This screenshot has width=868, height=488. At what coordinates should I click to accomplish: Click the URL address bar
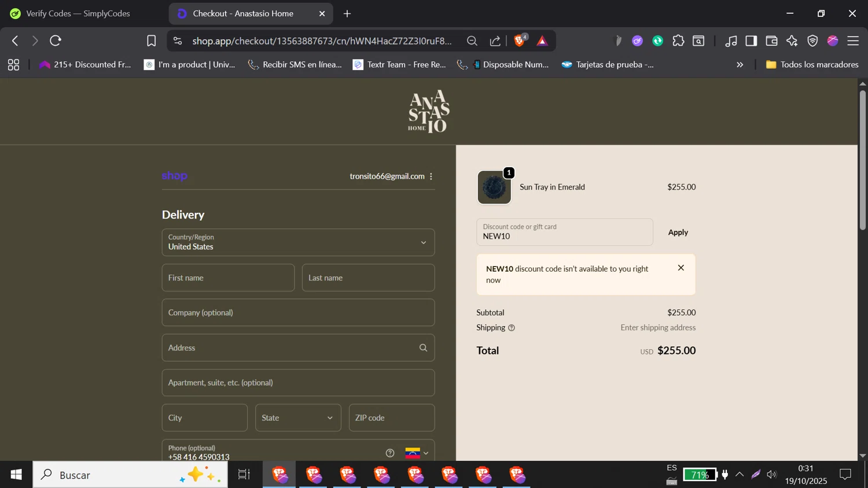point(322,40)
